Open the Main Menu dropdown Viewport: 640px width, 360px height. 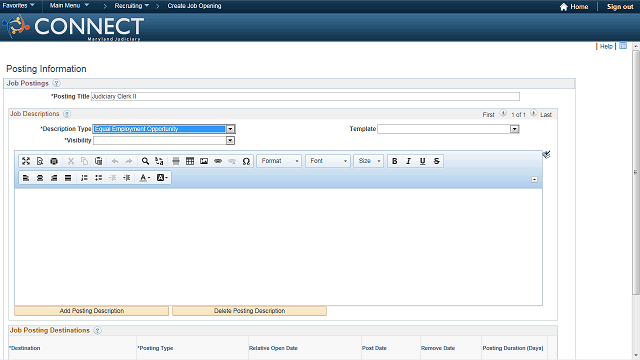[x=69, y=5]
